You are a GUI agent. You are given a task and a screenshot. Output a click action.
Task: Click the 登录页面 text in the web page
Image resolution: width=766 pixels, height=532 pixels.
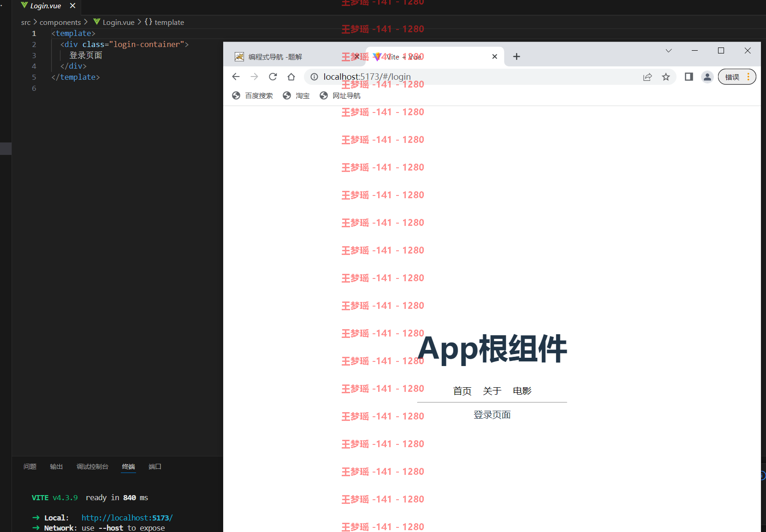pos(492,415)
